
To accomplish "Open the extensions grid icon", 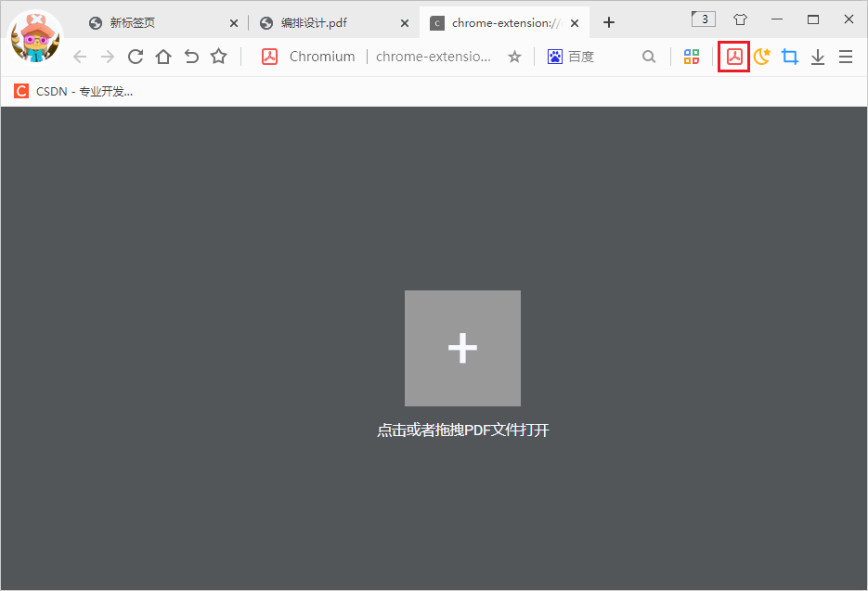I will (x=691, y=57).
